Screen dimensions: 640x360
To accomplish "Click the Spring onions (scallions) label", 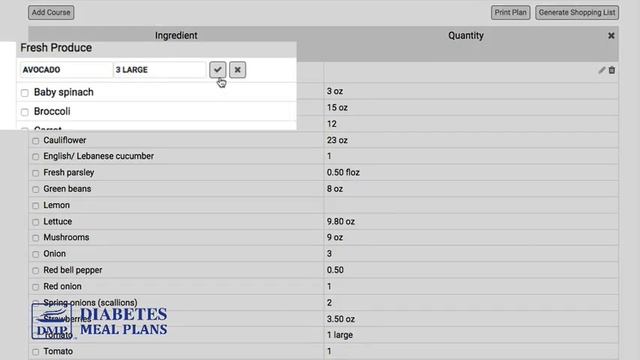I will point(90,302).
